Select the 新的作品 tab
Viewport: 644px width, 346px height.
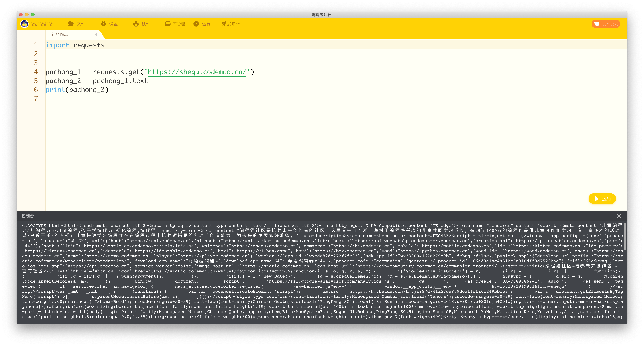(x=60, y=35)
